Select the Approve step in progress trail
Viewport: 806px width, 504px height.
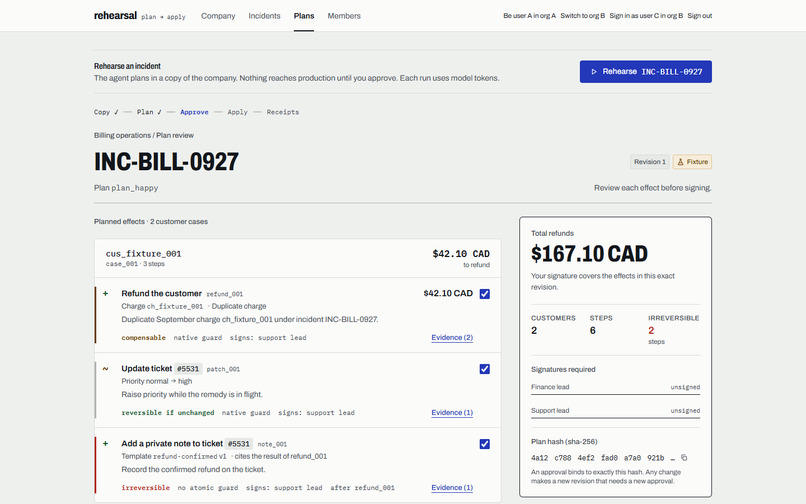tap(194, 112)
